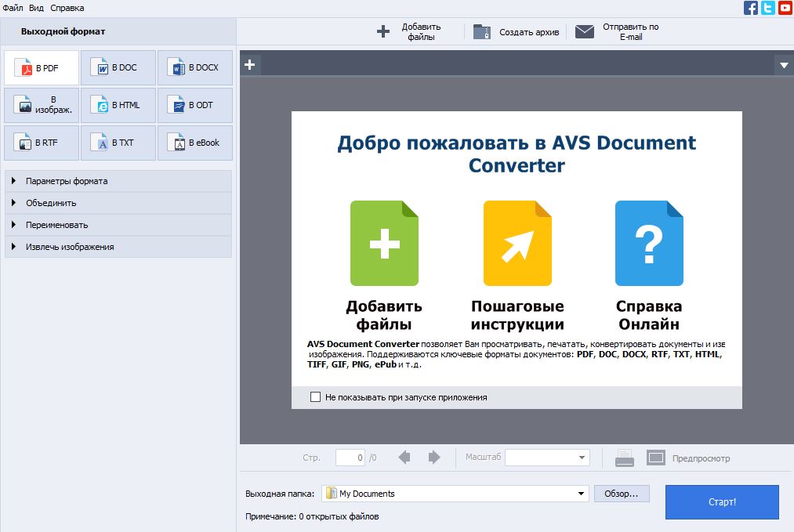
Task: Click the Примечание: 0 открытых файлов note
Action: point(312,516)
